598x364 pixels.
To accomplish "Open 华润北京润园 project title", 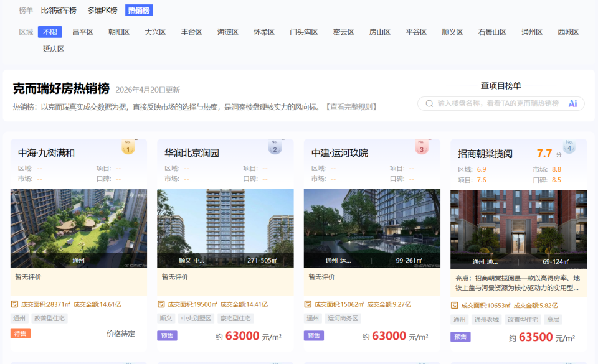I will tap(192, 153).
